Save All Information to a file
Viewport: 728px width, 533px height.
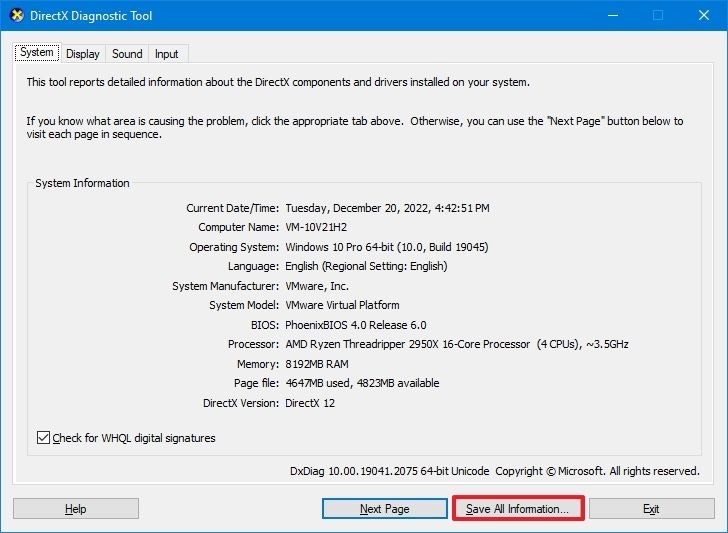pos(517,509)
